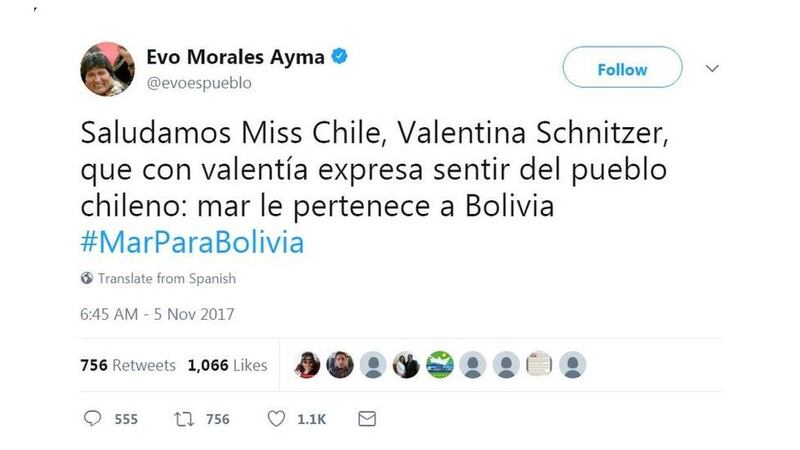The image size is (800, 450).
Task: Open the last default gray avatar
Action: tap(572, 365)
